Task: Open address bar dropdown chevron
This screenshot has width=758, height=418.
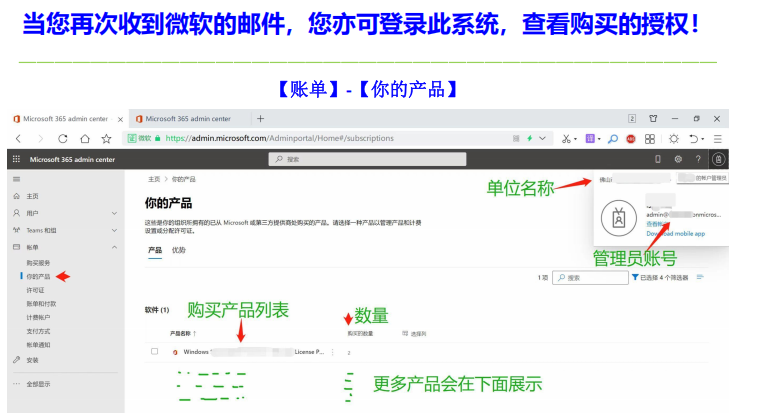Action: point(542,139)
